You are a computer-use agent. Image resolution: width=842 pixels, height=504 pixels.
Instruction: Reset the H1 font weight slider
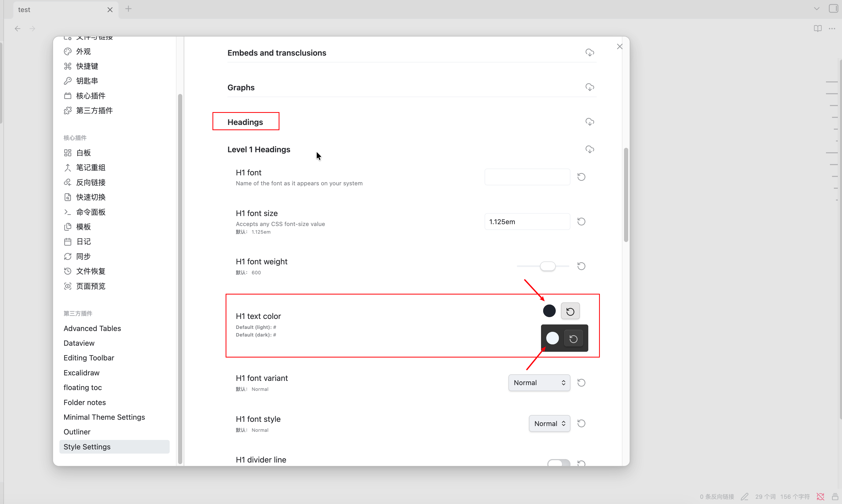click(x=581, y=266)
